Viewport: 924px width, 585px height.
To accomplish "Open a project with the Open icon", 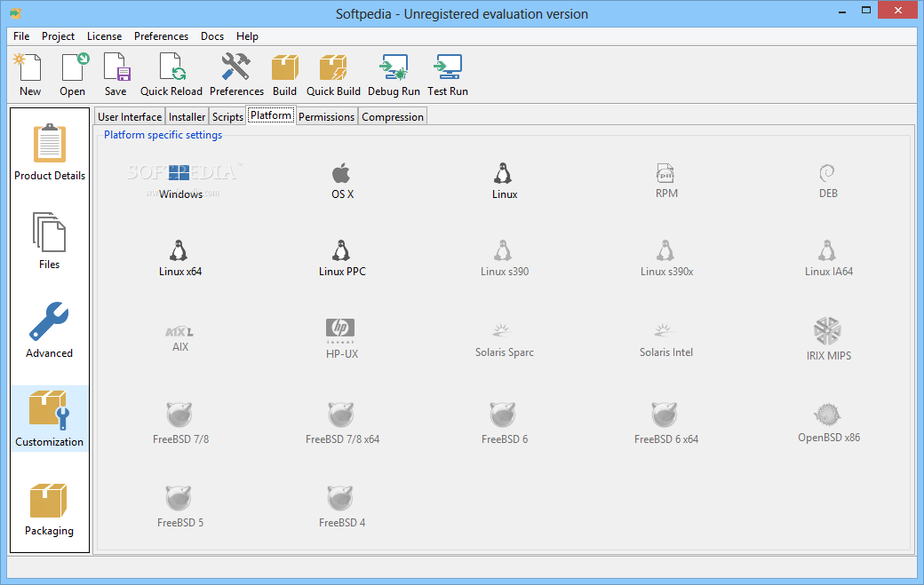I will pos(73,75).
